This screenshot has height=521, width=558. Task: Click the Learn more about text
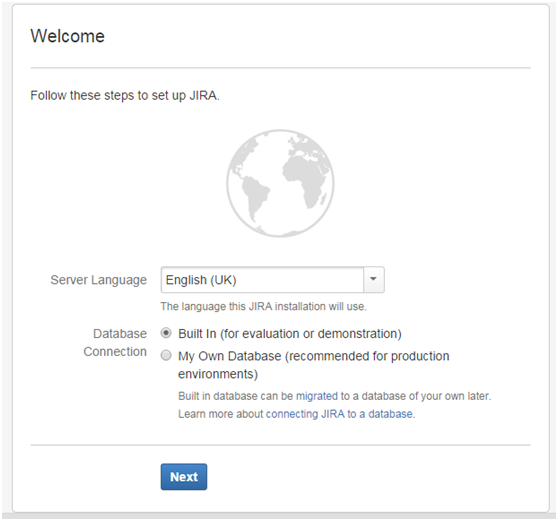tap(220, 414)
